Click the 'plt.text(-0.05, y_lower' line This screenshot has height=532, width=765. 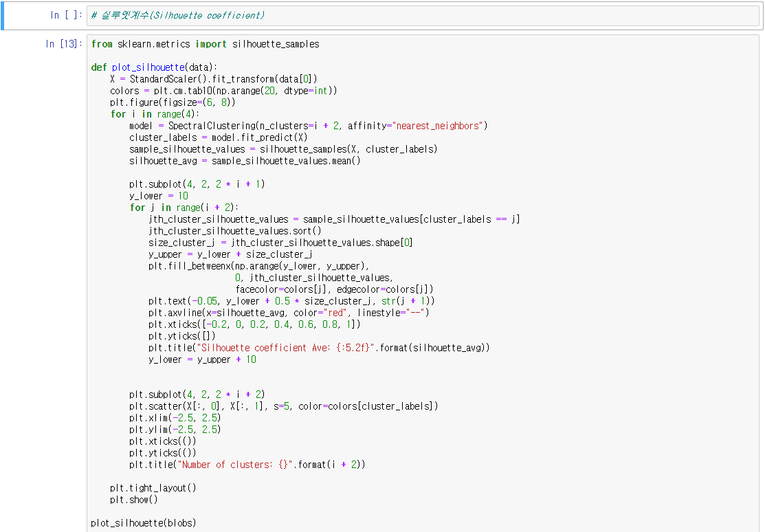tap(291, 302)
